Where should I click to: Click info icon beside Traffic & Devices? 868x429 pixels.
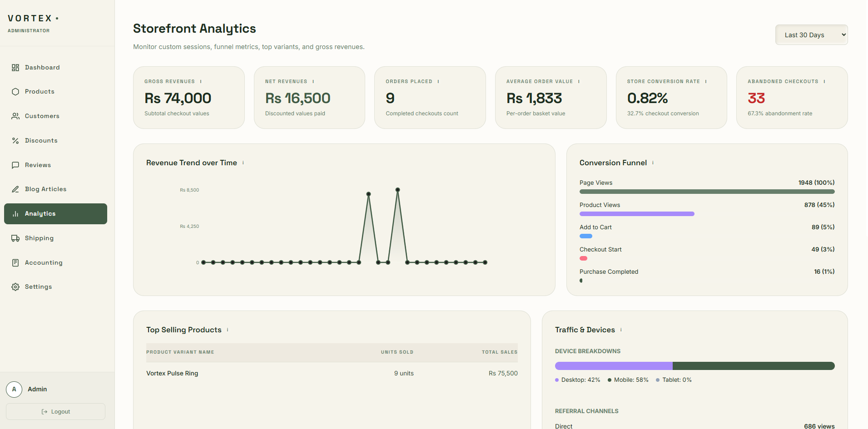(621, 330)
